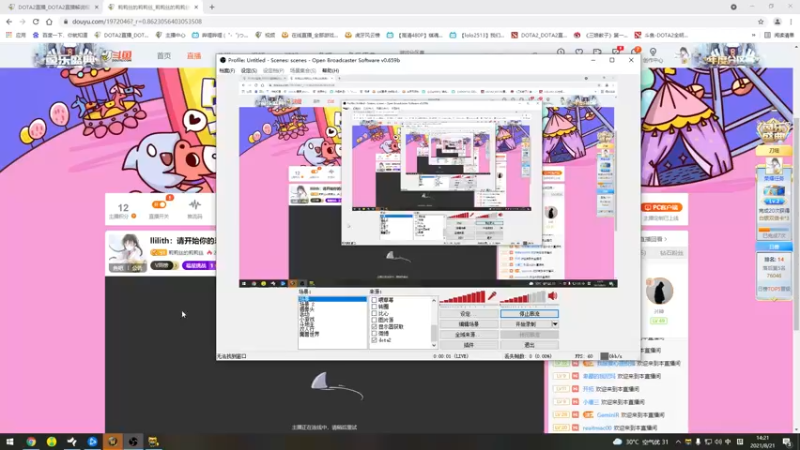
Task: Open the 阅读清单 reading list icon
Action: (779, 35)
